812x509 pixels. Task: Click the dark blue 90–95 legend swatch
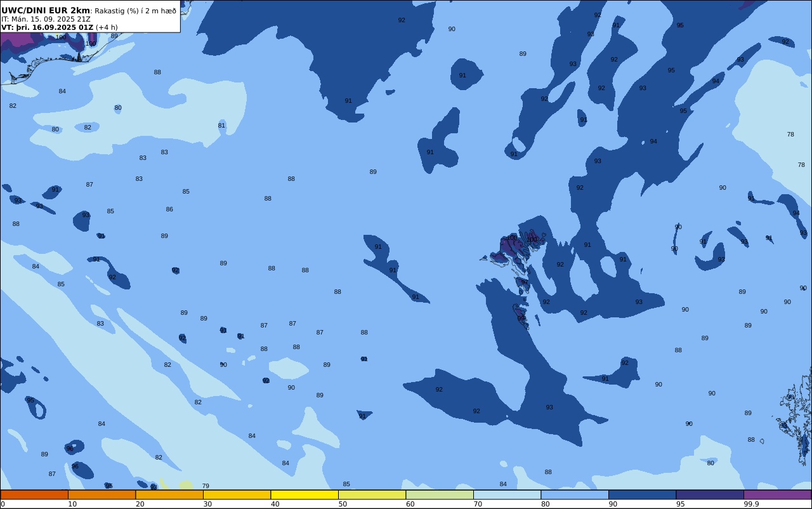pos(642,494)
